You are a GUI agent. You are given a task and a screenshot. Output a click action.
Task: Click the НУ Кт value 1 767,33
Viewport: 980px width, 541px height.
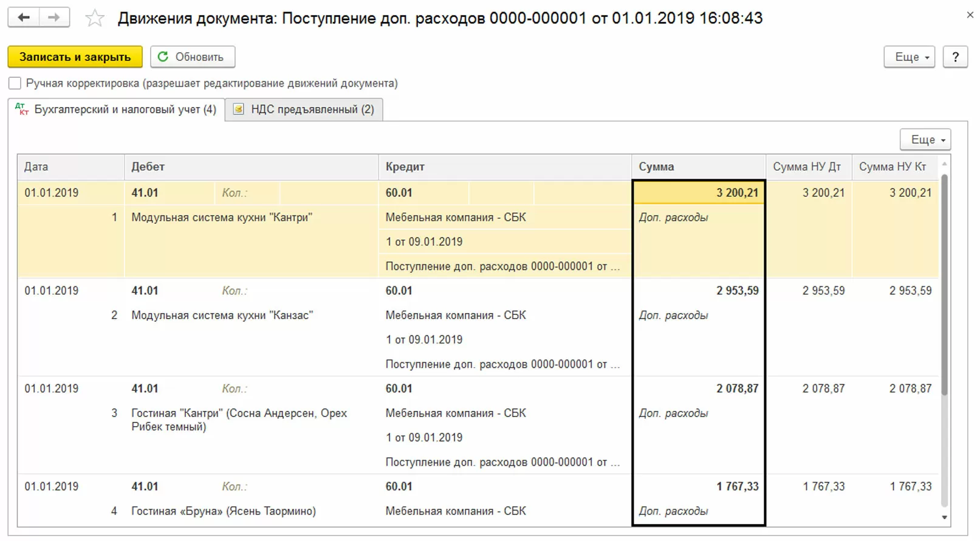910,486
